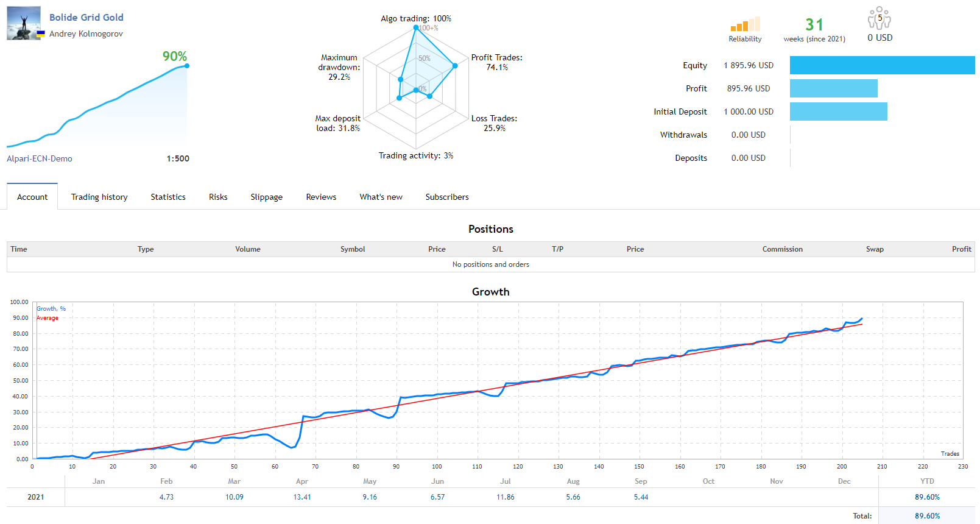This screenshot has height=524, width=980.
Task: Click the green 31 weeks counter
Action: (814, 24)
